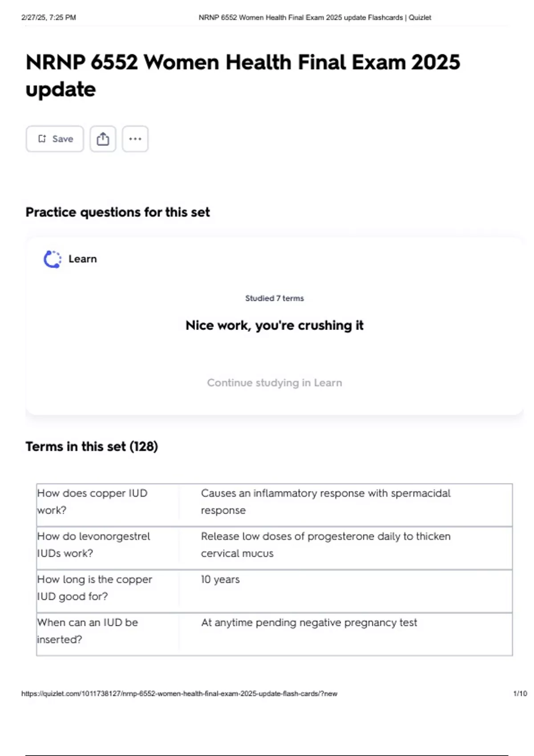Image resolution: width=534 pixels, height=756 pixels.
Task: Click the progesterone cervical mucus definition
Action: (x=325, y=545)
